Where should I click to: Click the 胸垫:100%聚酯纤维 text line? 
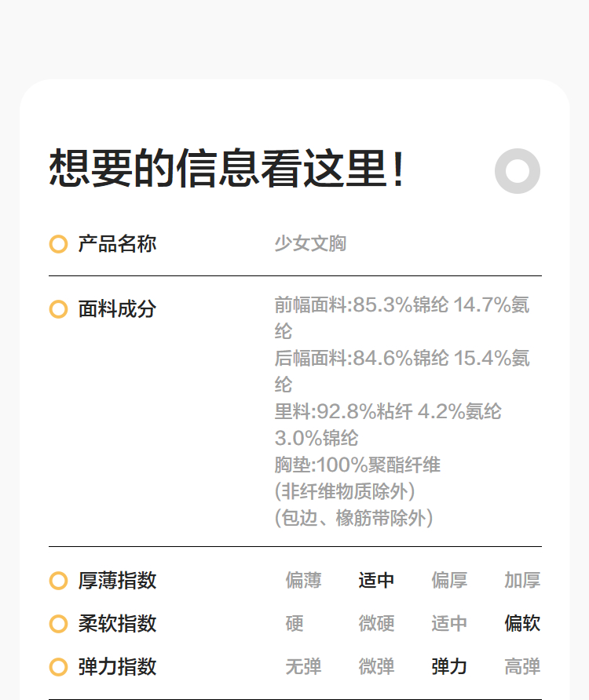click(x=357, y=465)
